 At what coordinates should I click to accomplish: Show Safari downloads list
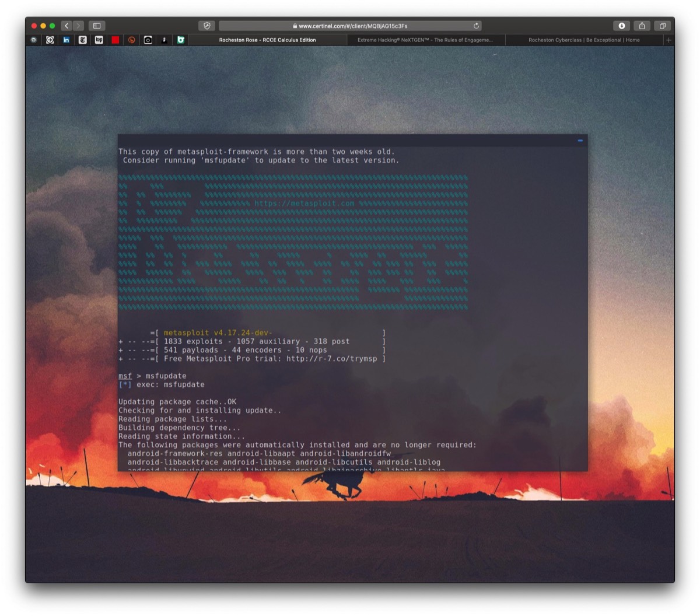point(622,26)
